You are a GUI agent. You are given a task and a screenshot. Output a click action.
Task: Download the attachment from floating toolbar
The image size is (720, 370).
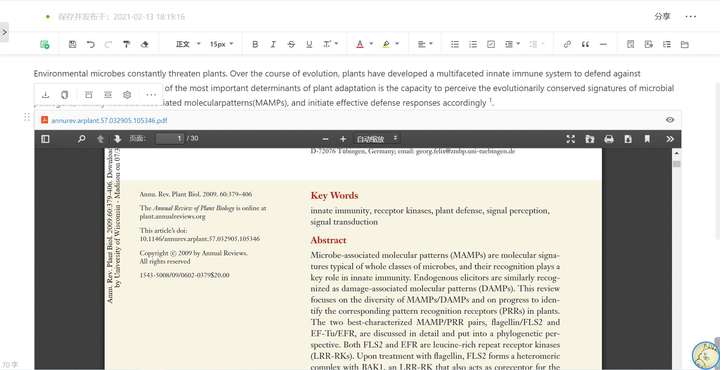pyautogui.click(x=45, y=95)
